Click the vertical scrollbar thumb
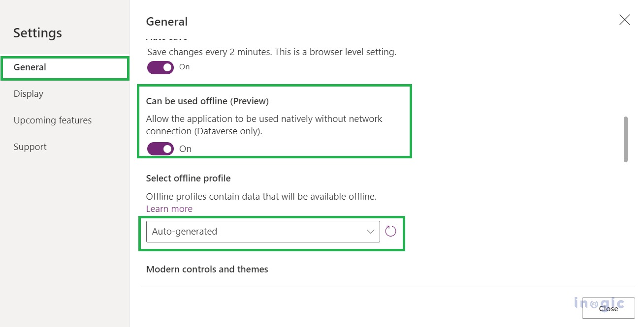 625,139
